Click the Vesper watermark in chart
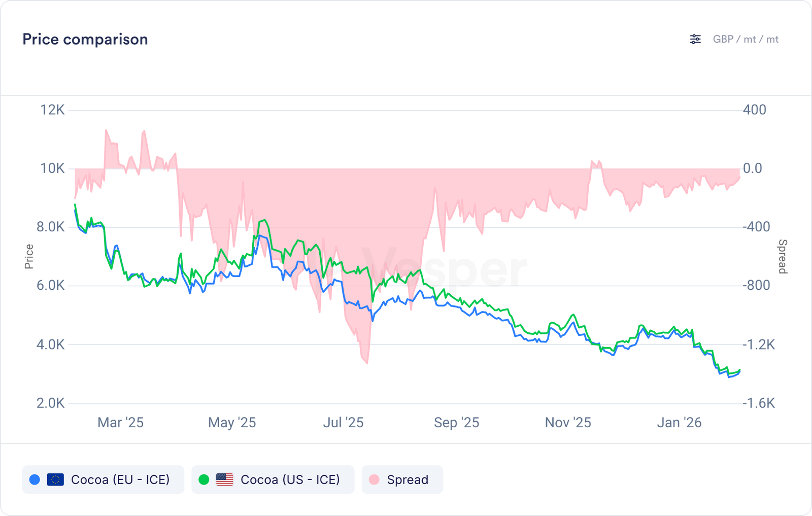This screenshot has height=516, width=812. point(444,269)
